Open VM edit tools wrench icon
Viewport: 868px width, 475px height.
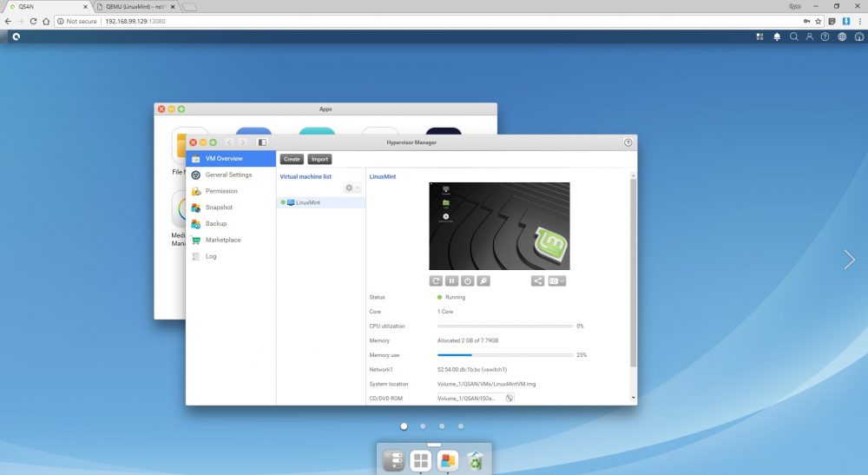pyautogui.click(x=483, y=281)
